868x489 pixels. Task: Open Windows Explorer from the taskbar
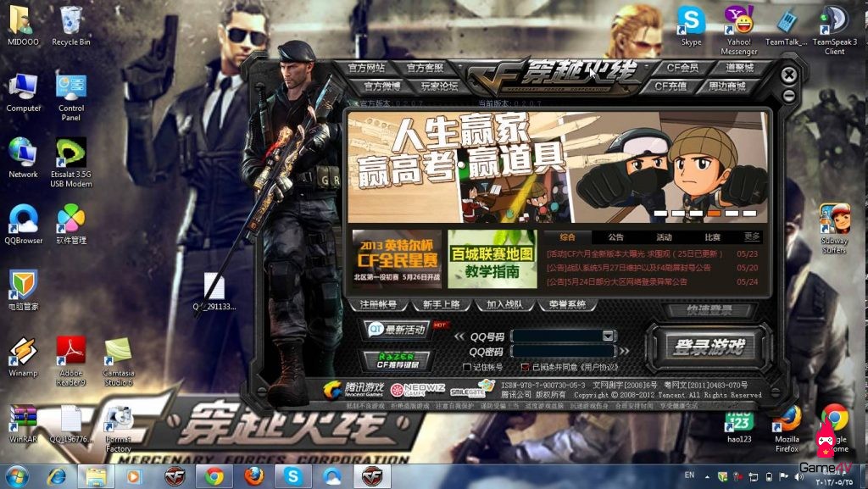tap(96, 476)
